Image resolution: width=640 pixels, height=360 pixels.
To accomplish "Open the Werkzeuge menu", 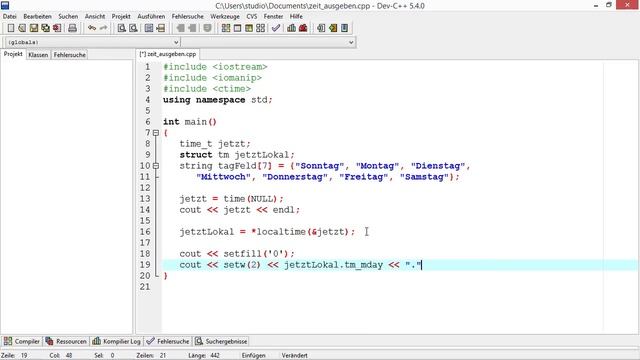I will click(x=225, y=16).
